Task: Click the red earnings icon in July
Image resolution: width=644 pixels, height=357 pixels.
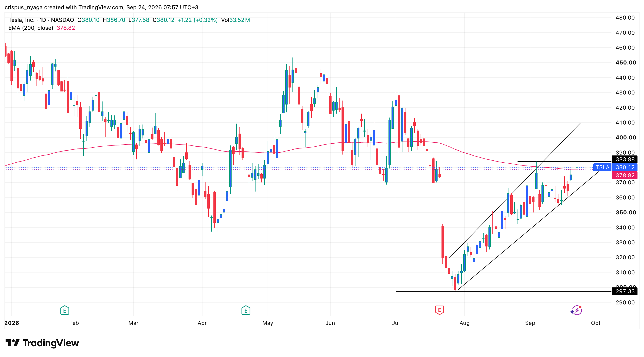Action: 439,310
